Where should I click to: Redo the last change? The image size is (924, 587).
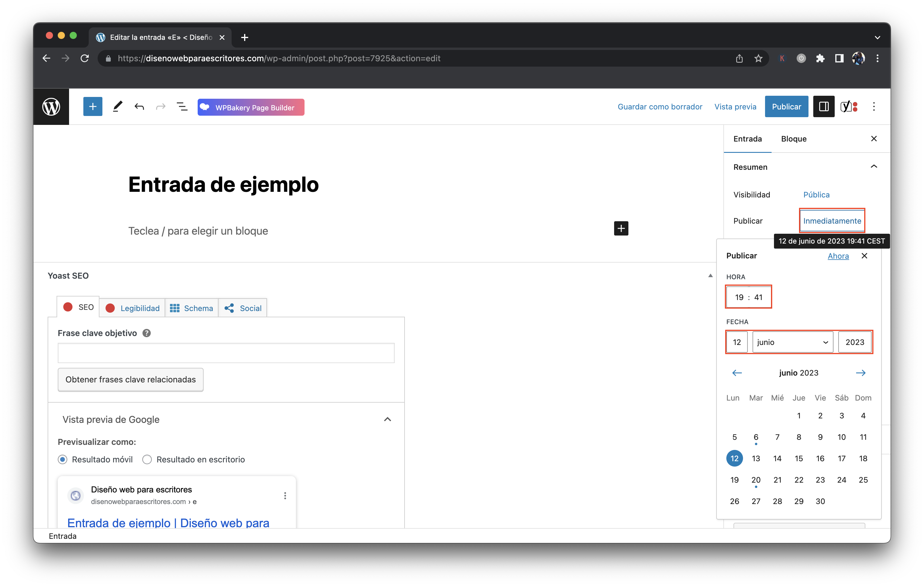pos(161,107)
